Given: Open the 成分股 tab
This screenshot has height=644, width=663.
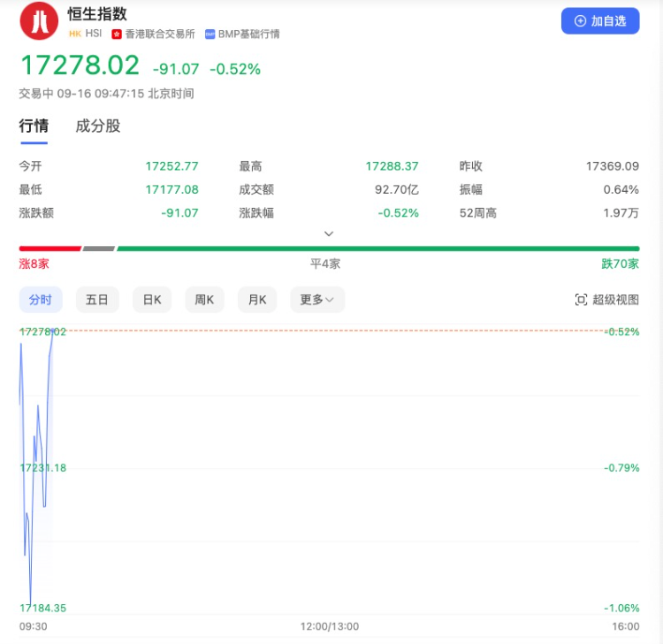Looking at the screenshot, I should tap(97, 126).
